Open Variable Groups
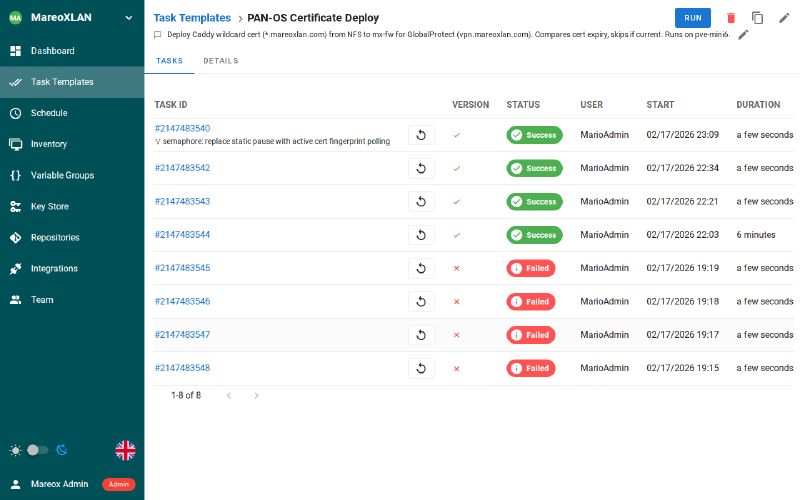The width and height of the screenshot is (800, 500). pyautogui.click(x=72, y=176)
